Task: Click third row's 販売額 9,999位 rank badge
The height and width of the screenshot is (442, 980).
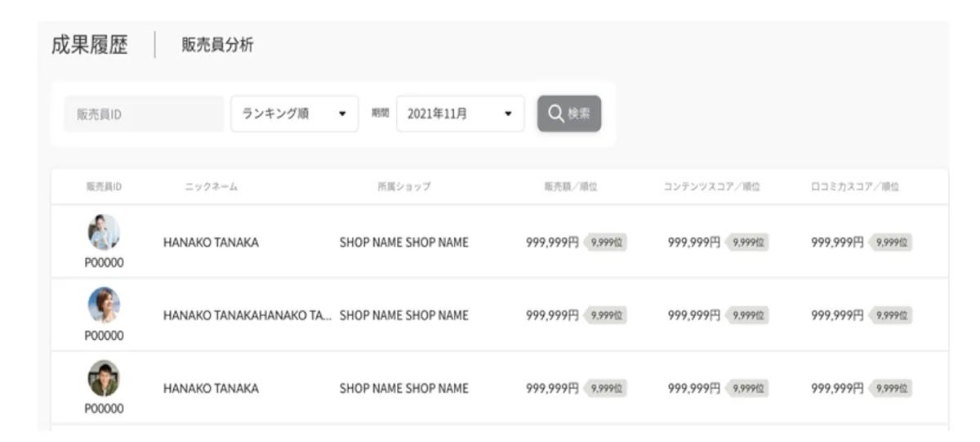Action: point(605,389)
